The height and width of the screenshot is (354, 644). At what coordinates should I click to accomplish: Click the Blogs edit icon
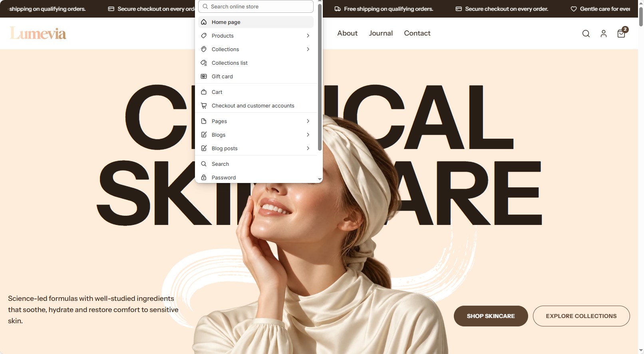[x=204, y=135]
